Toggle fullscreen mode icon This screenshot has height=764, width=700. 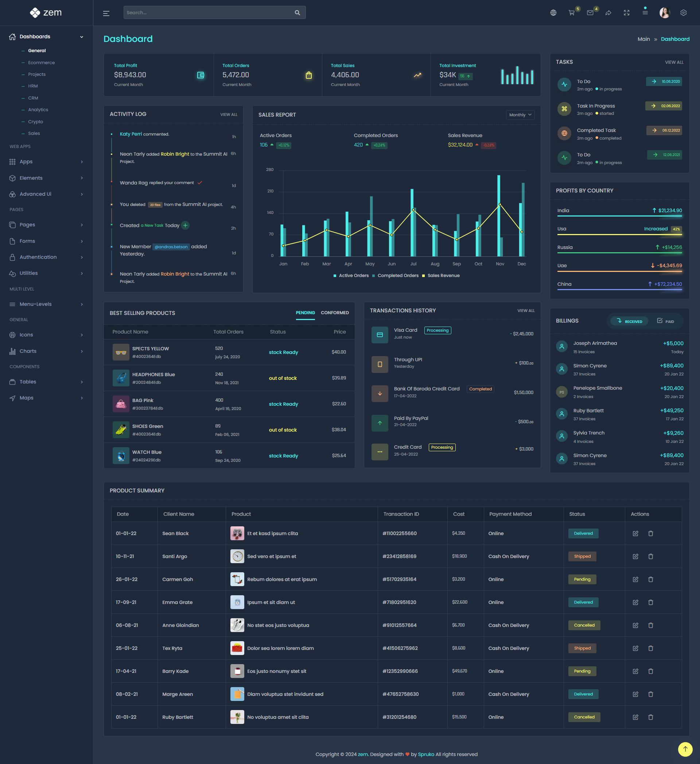626,13
